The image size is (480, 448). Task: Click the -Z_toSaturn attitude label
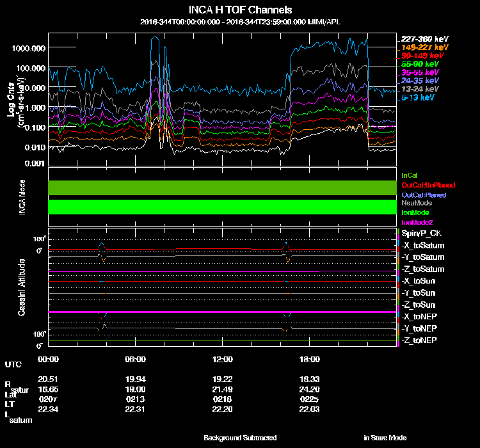pos(423,269)
